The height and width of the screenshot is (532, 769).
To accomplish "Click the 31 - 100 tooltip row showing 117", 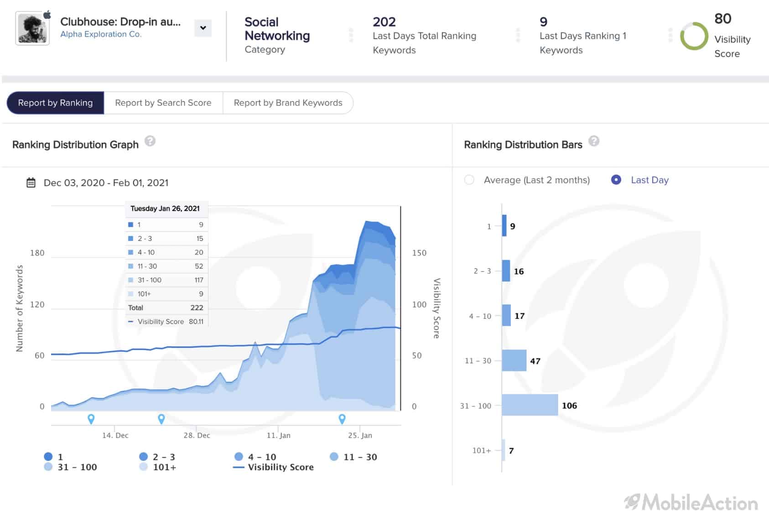I will point(166,280).
